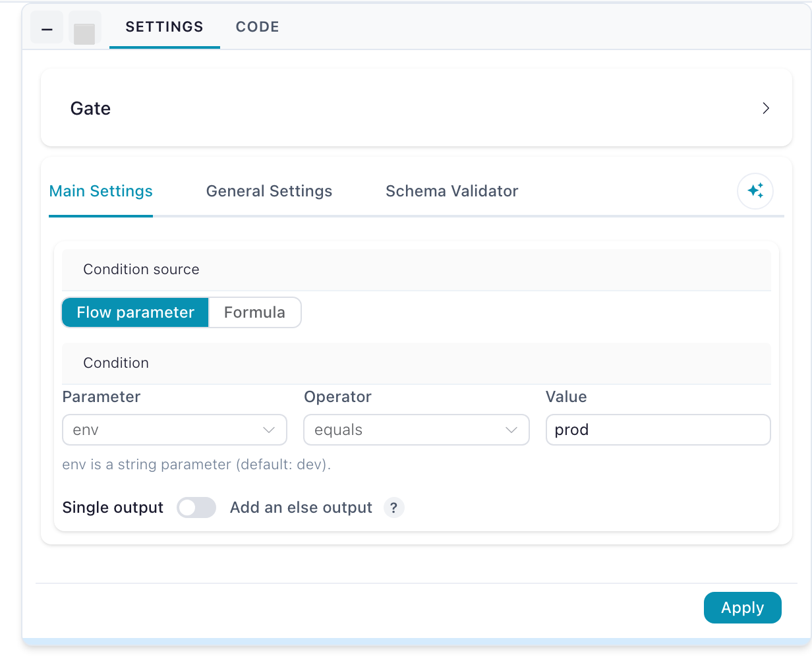Expand the Gate chevron arrow
This screenshot has height=667, width=812.
point(766,108)
